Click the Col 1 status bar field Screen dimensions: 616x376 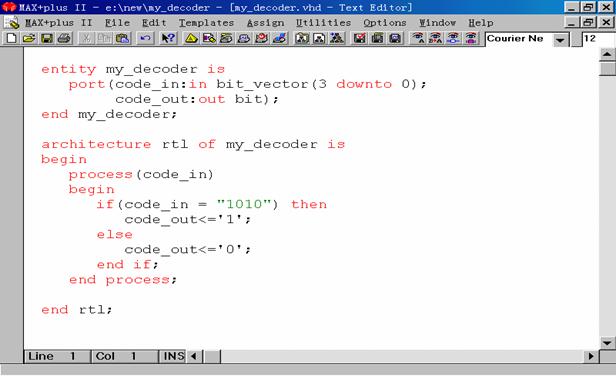pos(125,356)
